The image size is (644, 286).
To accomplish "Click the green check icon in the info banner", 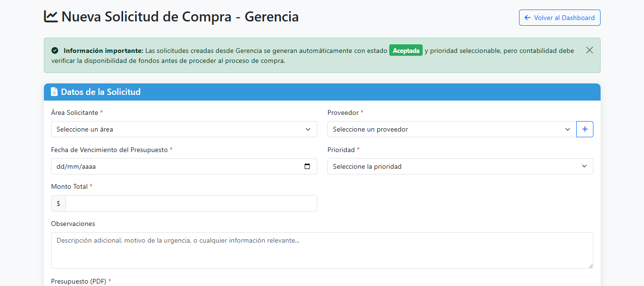I will click(54, 50).
